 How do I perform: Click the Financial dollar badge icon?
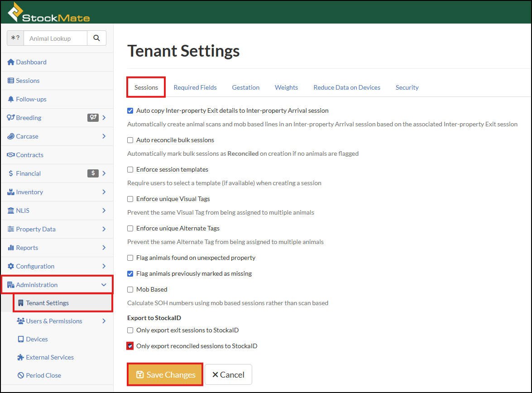pyautogui.click(x=93, y=173)
